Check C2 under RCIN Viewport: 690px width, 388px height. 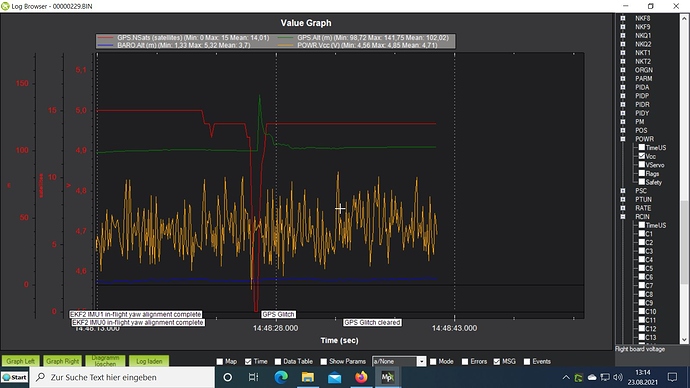[x=642, y=242]
